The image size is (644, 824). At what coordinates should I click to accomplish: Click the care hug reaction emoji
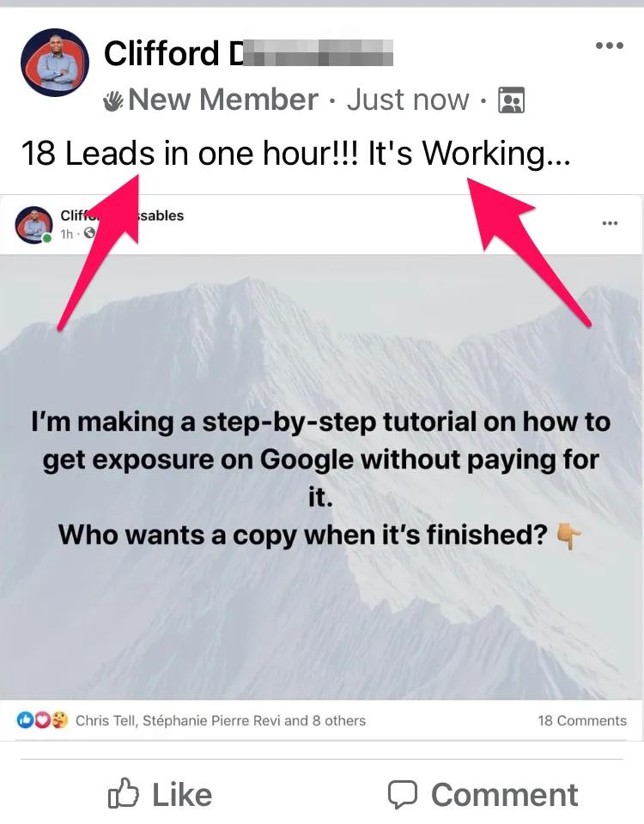click(59, 720)
